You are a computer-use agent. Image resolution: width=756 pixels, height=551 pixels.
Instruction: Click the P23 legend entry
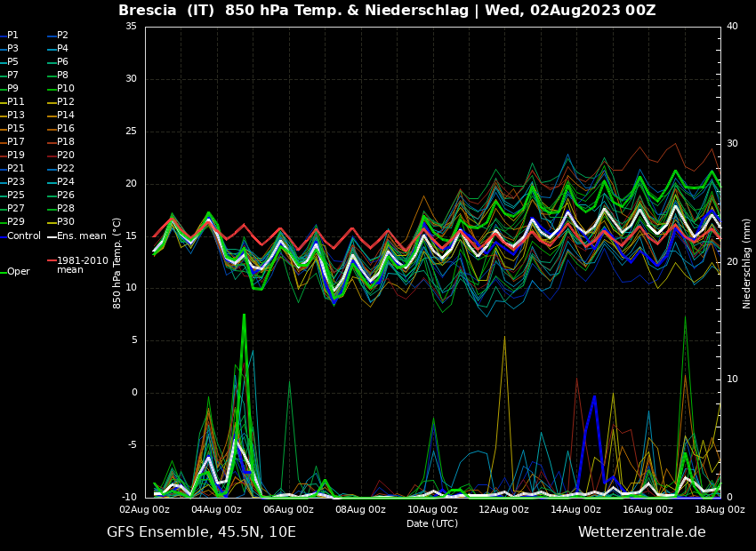[x=12, y=181]
